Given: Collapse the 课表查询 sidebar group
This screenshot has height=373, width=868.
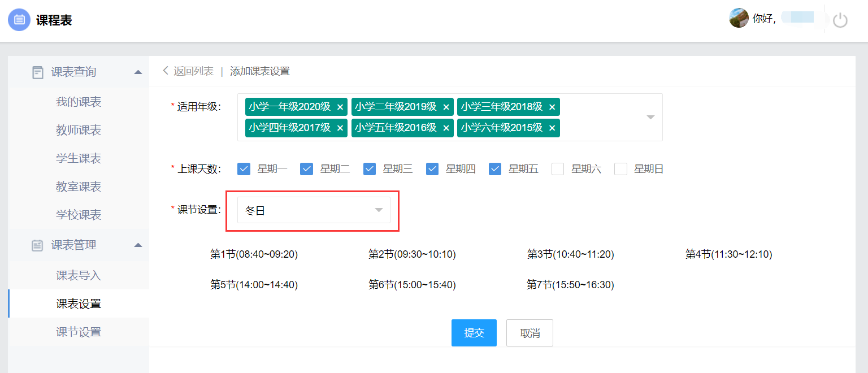Looking at the screenshot, I should coord(138,72).
